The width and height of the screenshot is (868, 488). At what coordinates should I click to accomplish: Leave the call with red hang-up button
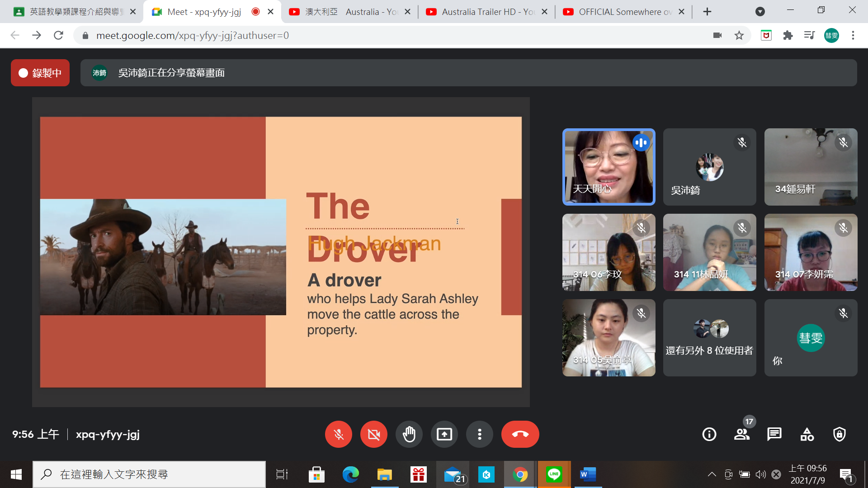point(520,434)
